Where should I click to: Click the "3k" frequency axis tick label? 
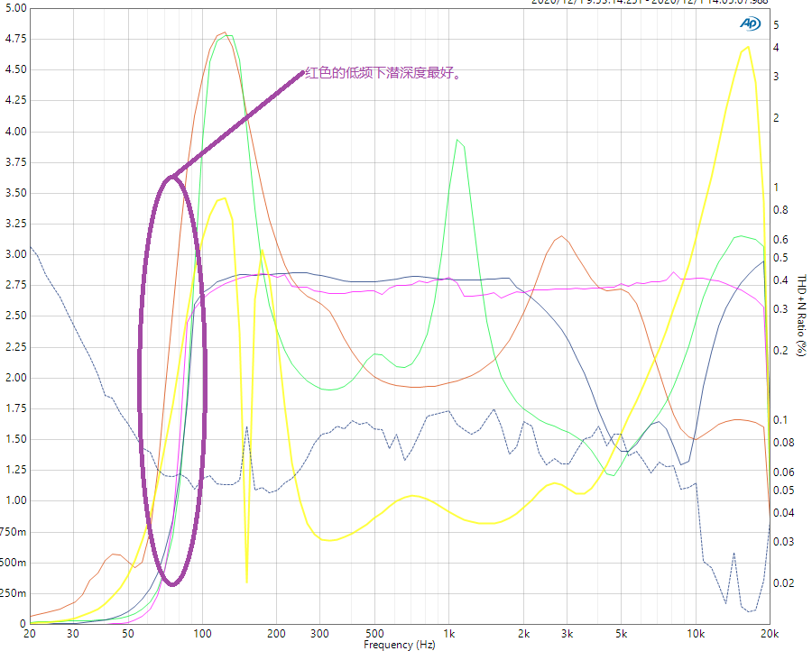(567, 634)
